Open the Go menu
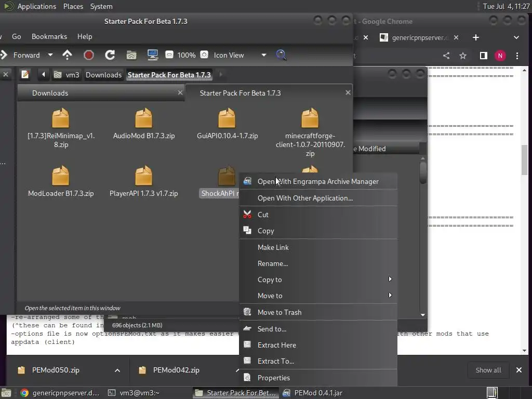The image size is (532, 399). click(x=16, y=36)
